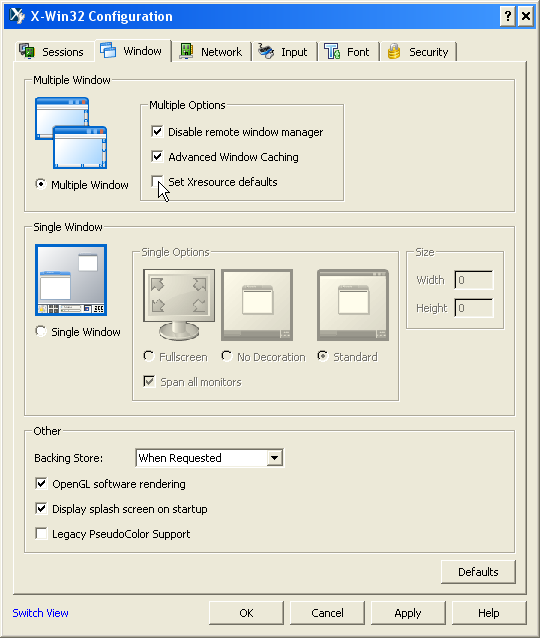
Task: Select the Multiple Window radio button
Action: tap(41, 184)
